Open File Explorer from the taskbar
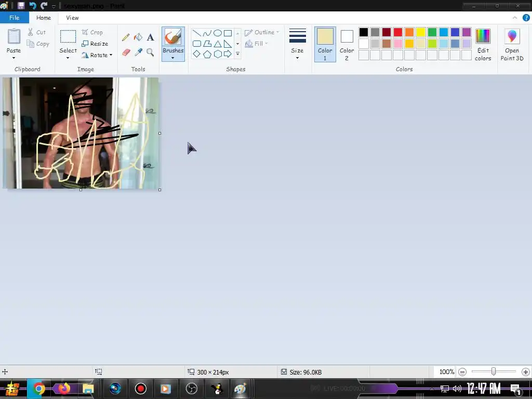Image resolution: width=532 pixels, height=399 pixels. coord(88,389)
